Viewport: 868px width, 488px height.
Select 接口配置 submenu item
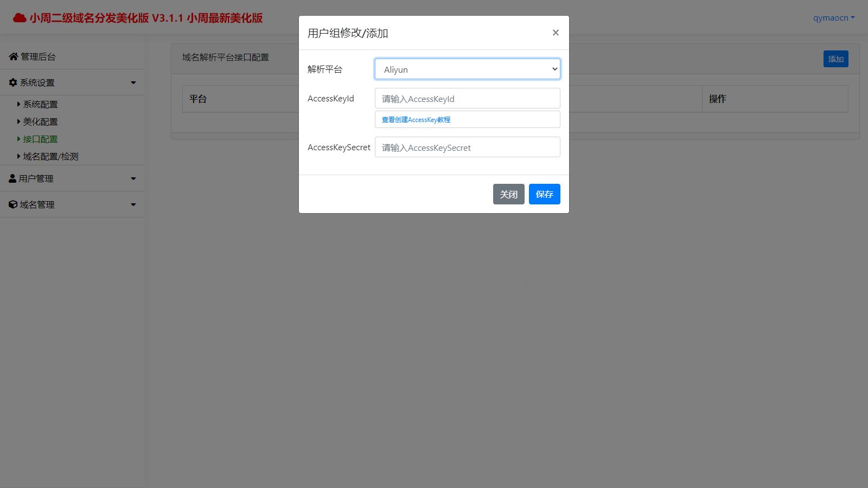coord(40,139)
